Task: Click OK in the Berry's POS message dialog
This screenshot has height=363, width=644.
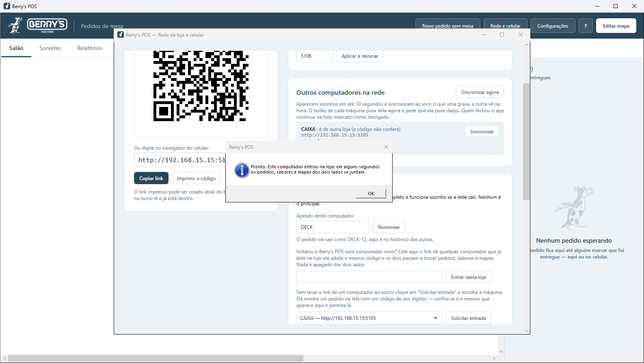Action: point(371,193)
